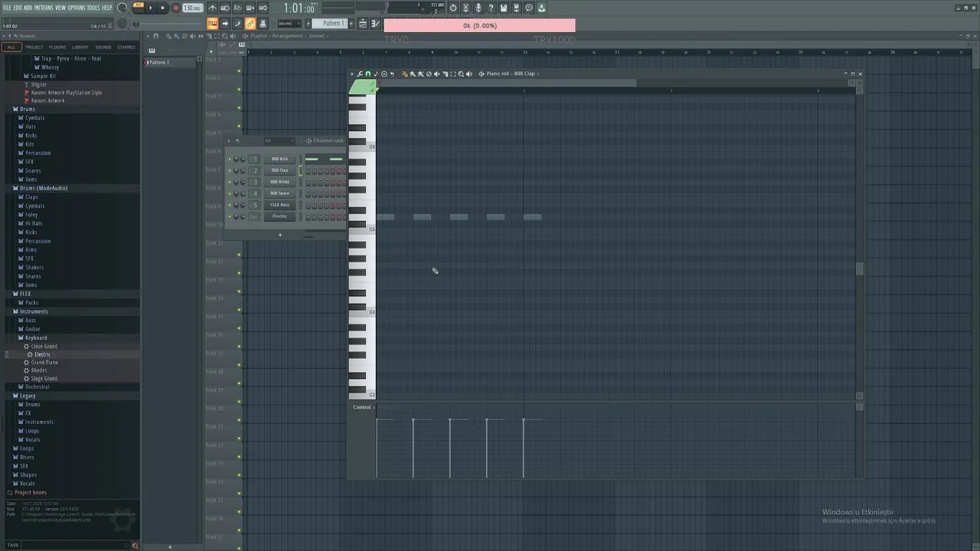Click the undo arrow in channel rack header
980x551 pixels.
click(237, 141)
